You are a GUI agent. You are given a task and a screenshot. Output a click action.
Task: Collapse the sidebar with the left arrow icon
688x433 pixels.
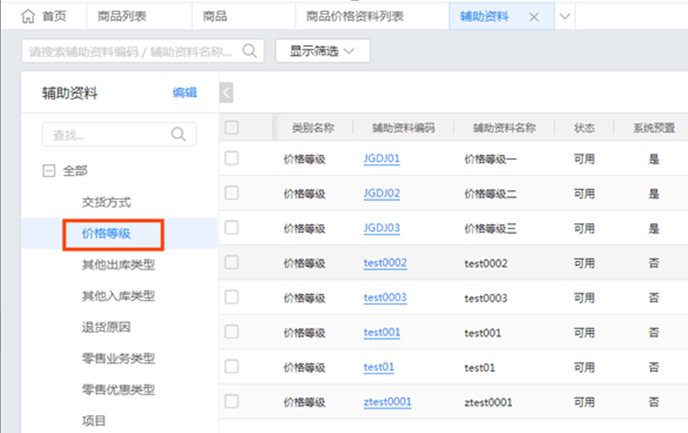[x=226, y=93]
